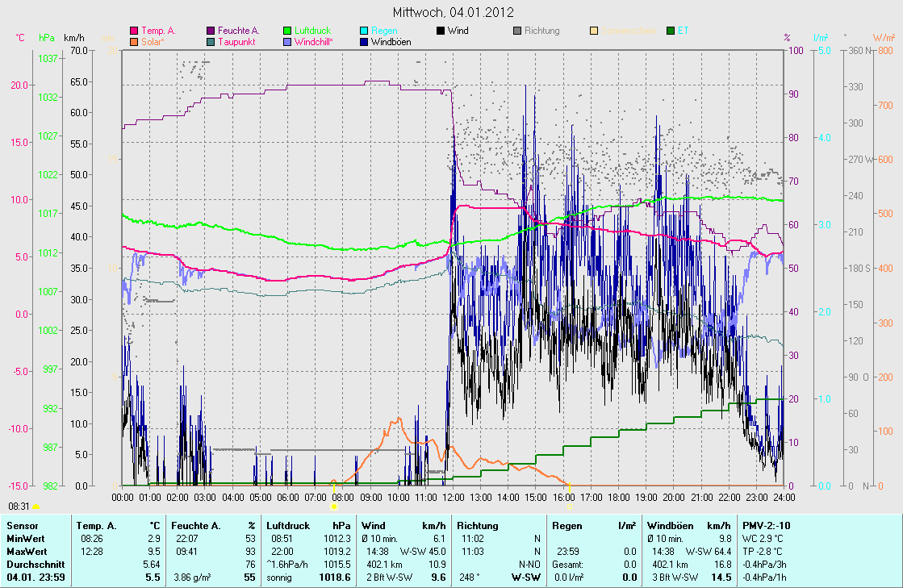Click the '12:28' maximum temperature time
This screenshot has height=588, width=903.
click(x=91, y=552)
